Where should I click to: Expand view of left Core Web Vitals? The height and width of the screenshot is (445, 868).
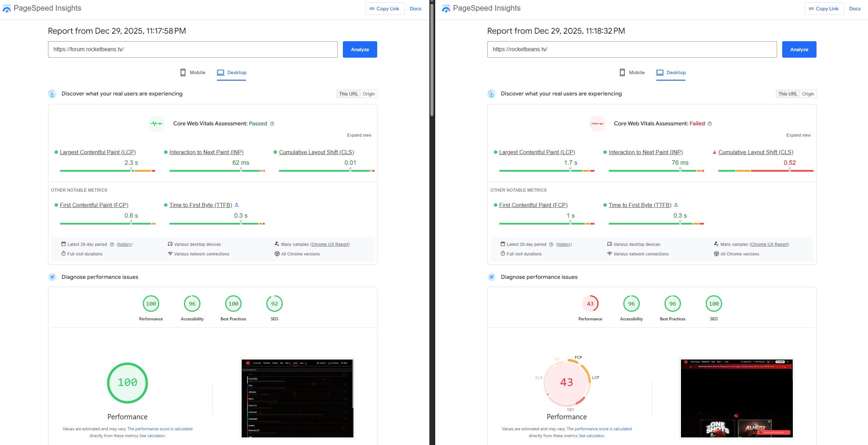tap(359, 135)
